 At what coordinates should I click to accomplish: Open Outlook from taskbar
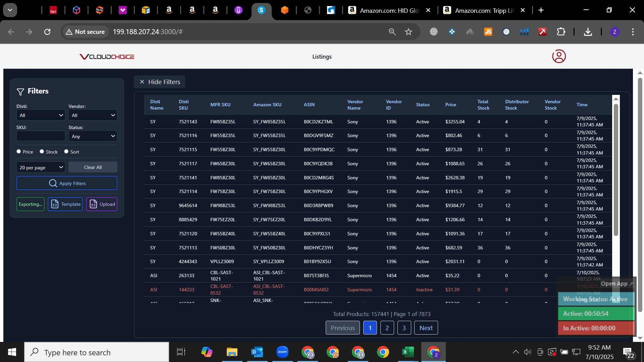(257, 352)
